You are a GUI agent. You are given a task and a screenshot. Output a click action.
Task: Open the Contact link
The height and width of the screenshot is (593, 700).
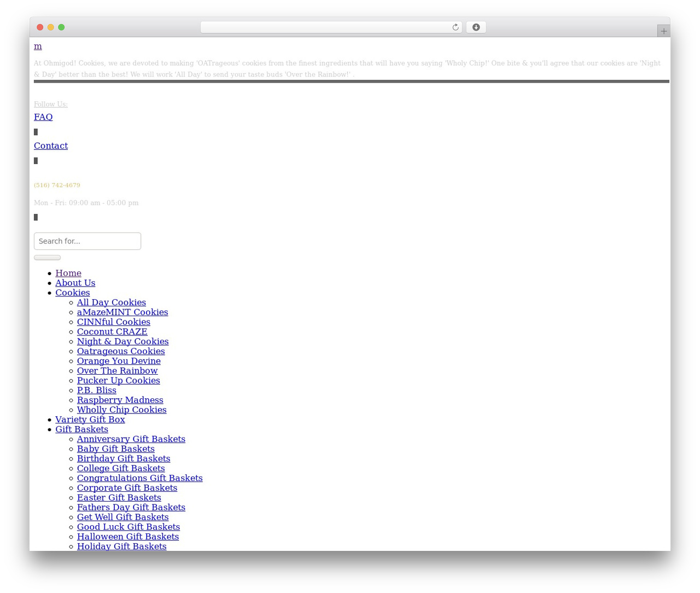tap(51, 146)
